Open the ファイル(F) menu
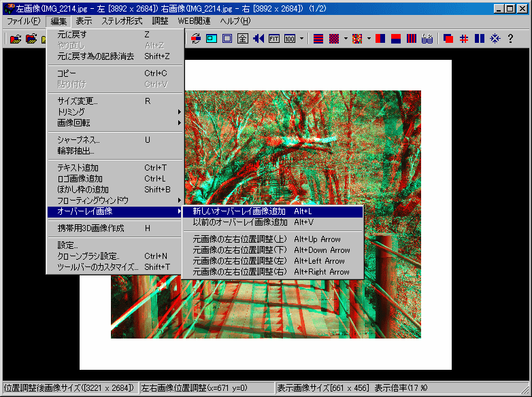Screen dimensions: 532x397 click(x=24, y=21)
